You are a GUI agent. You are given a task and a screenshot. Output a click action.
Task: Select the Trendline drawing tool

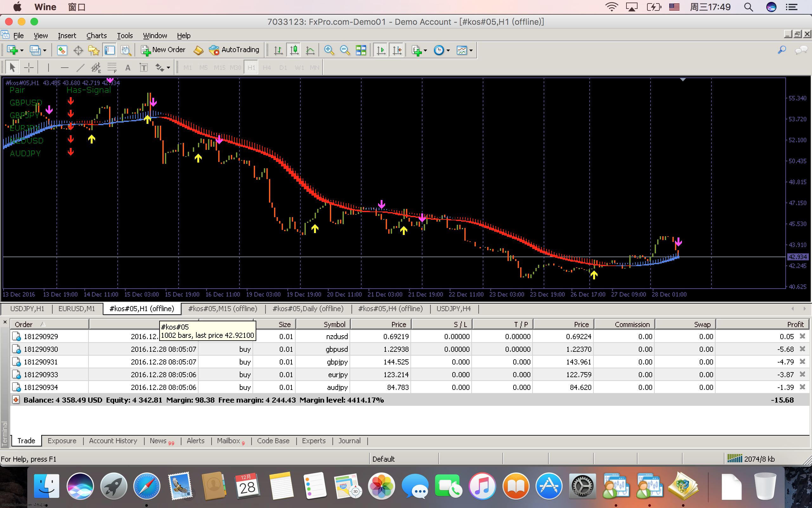tap(80, 68)
